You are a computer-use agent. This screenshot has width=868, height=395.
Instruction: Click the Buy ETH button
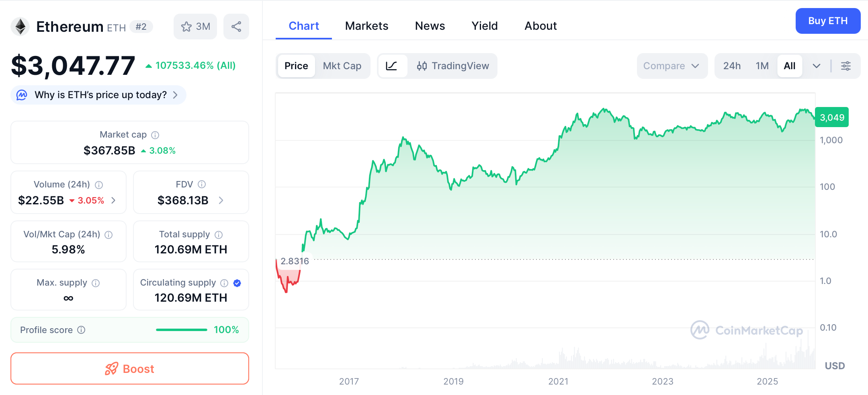tap(827, 21)
